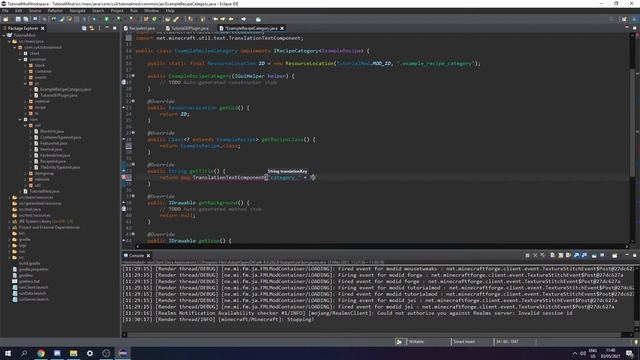Open the notification center in system tray
640x360 pixels.
coord(630,353)
